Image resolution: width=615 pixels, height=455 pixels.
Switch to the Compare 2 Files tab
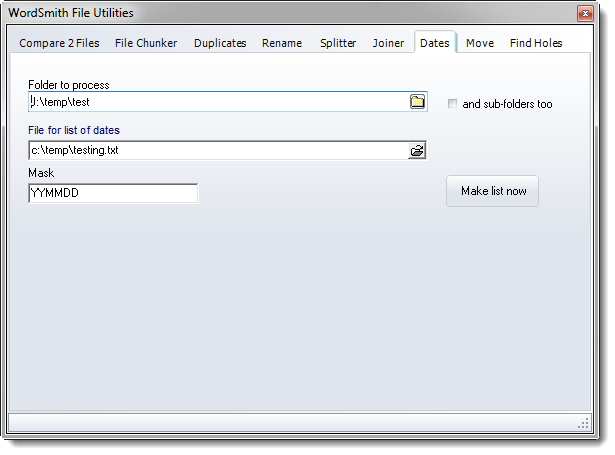(59, 43)
